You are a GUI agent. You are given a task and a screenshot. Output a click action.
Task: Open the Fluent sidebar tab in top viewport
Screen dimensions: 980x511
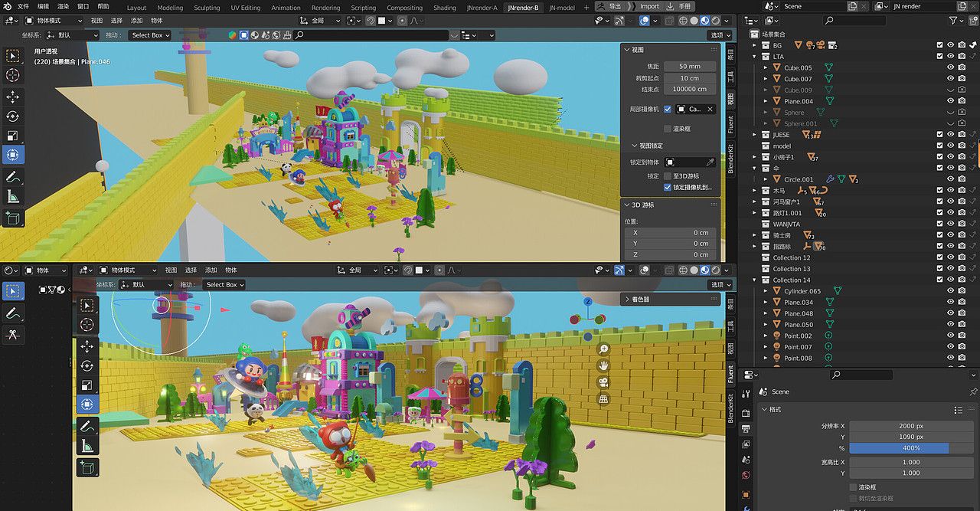coord(730,124)
